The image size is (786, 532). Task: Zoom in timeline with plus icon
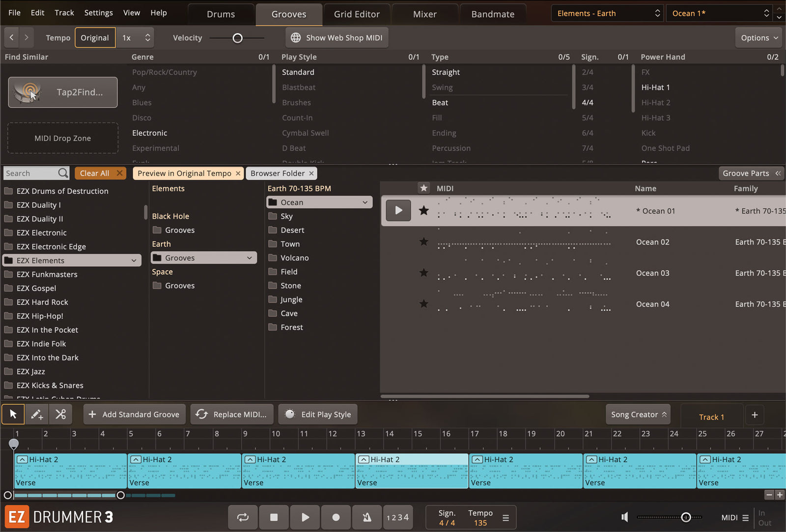[x=780, y=495]
